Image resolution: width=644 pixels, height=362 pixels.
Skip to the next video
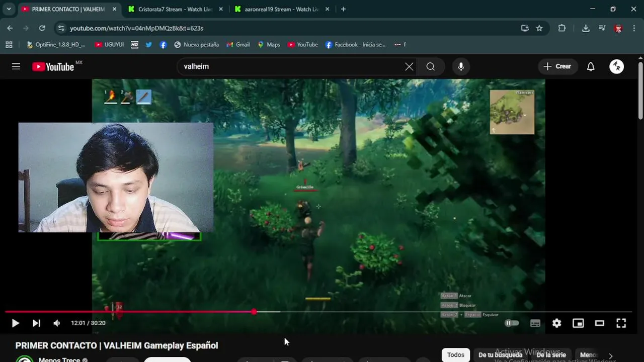tap(36, 323)
